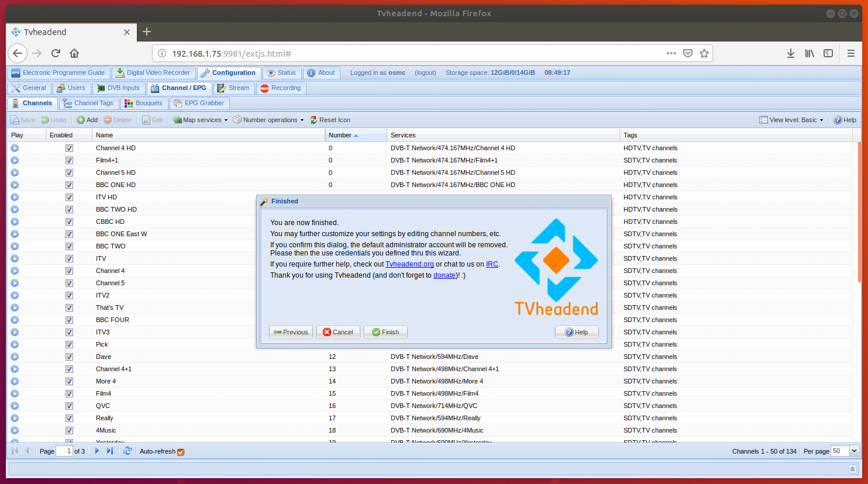
Task: Bookmark this page with star icon
Action: click(704, 53)
